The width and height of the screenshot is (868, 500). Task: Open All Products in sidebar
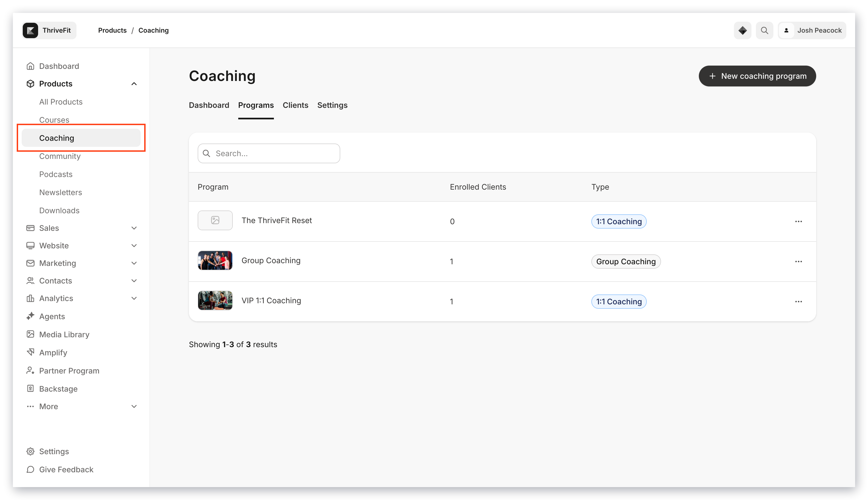coord(61,102)
